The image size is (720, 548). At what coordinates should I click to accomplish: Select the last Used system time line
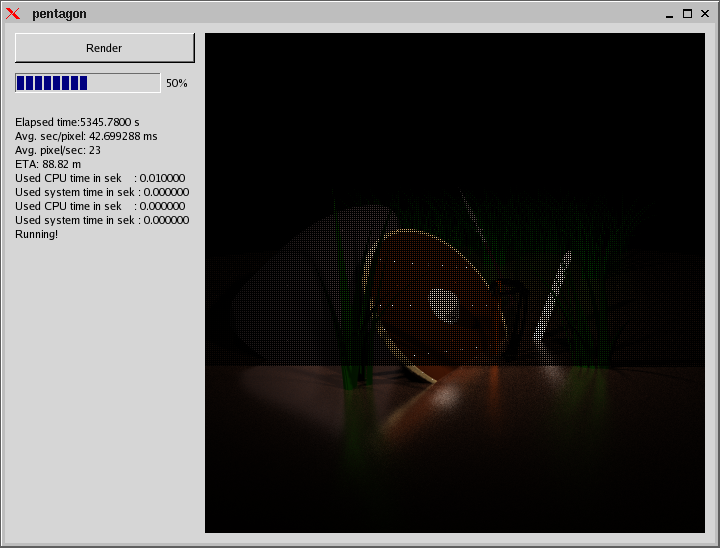[x=102, y=220]
